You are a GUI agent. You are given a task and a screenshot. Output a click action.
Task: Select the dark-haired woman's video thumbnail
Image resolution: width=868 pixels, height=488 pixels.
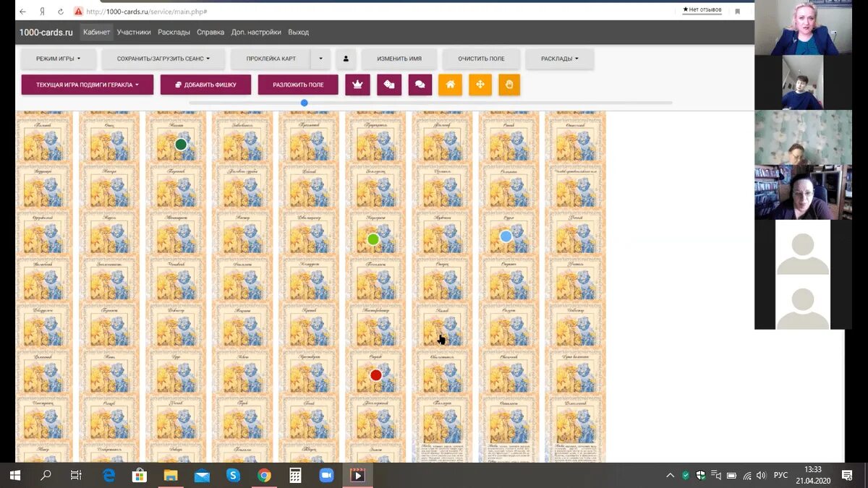[803, 192]
